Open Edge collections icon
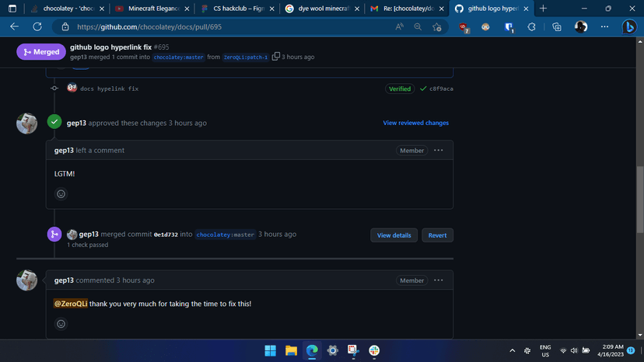This screenshot has height=362, width=644. (x=557, y=26)
